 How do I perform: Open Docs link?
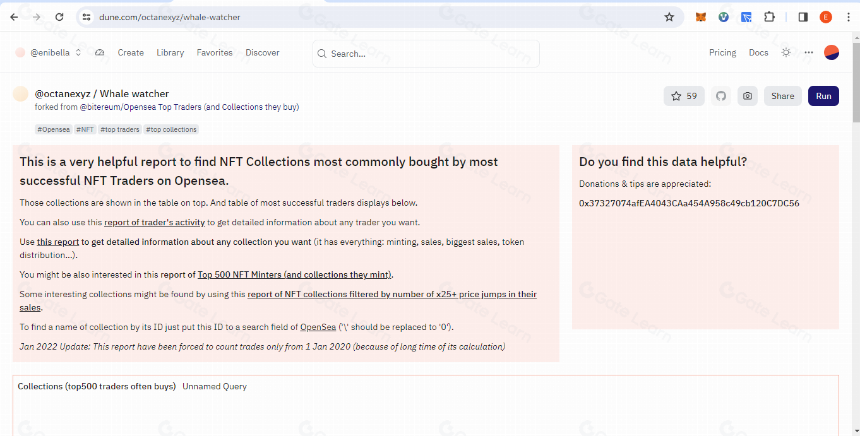pyautogui.click(x=759, y=53)
